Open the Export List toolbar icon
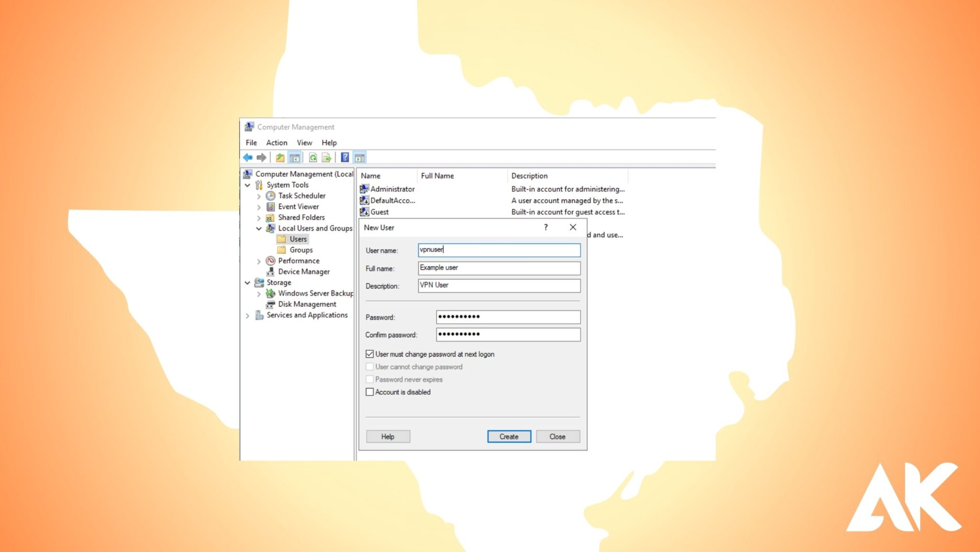 327,158
